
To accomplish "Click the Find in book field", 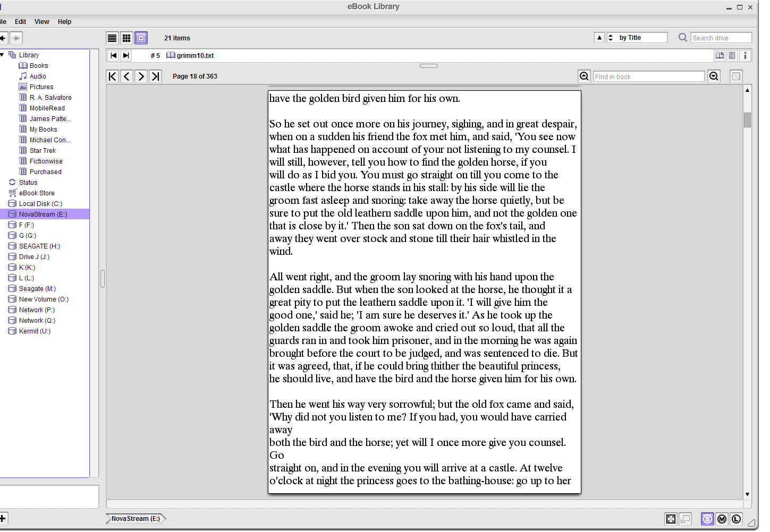I will 649,76.
